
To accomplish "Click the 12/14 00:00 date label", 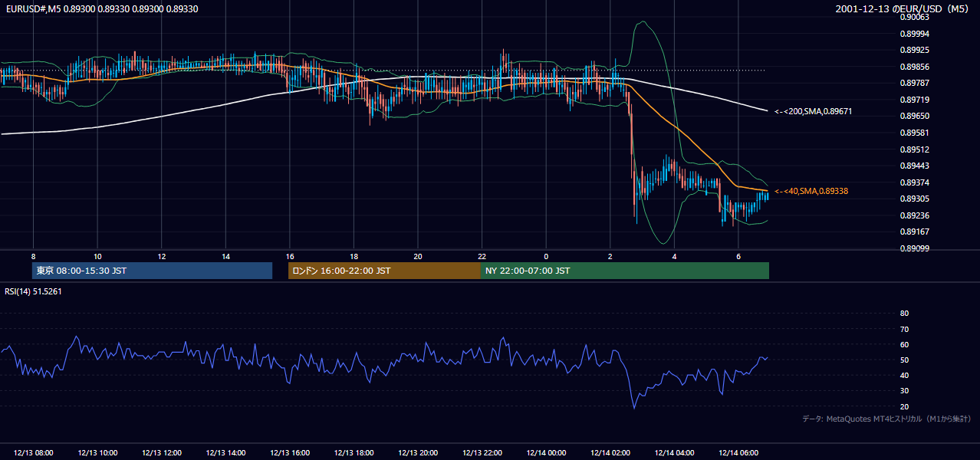I will 546,453.
